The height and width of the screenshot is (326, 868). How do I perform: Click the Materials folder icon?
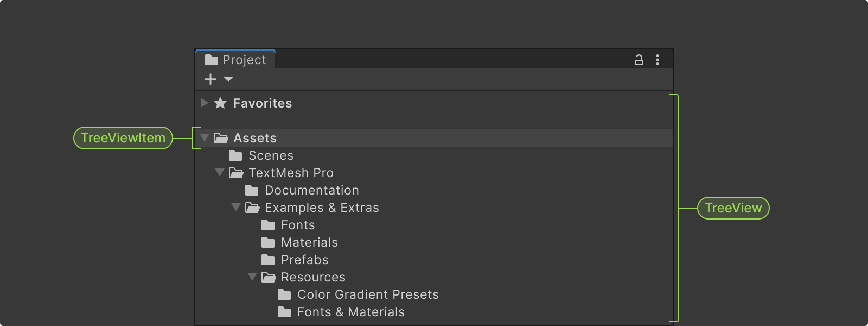click(268, 243)
